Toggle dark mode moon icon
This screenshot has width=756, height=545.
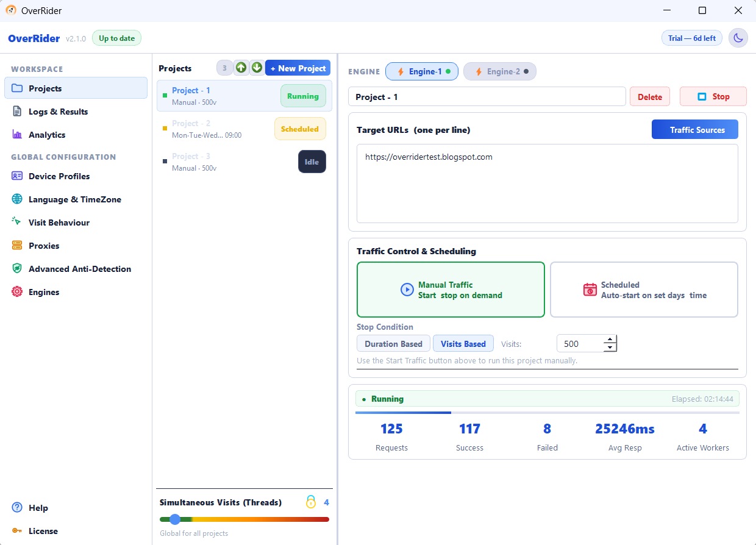click(738, 38)
